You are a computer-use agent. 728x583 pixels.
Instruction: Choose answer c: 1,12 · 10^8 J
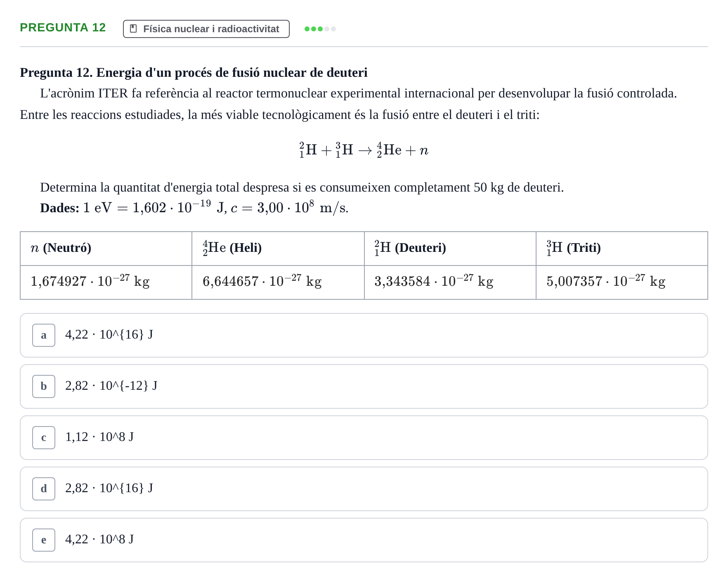click(x=364, y=438)
